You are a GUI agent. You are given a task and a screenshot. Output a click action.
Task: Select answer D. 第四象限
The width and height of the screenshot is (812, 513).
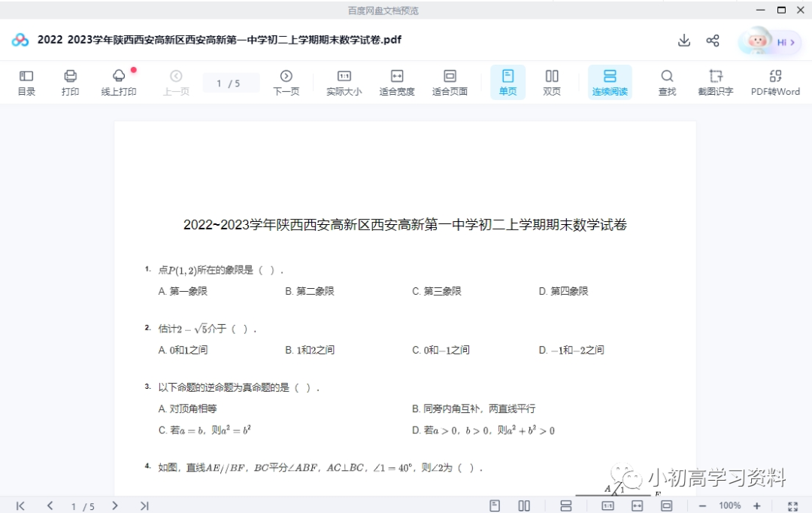563,291
